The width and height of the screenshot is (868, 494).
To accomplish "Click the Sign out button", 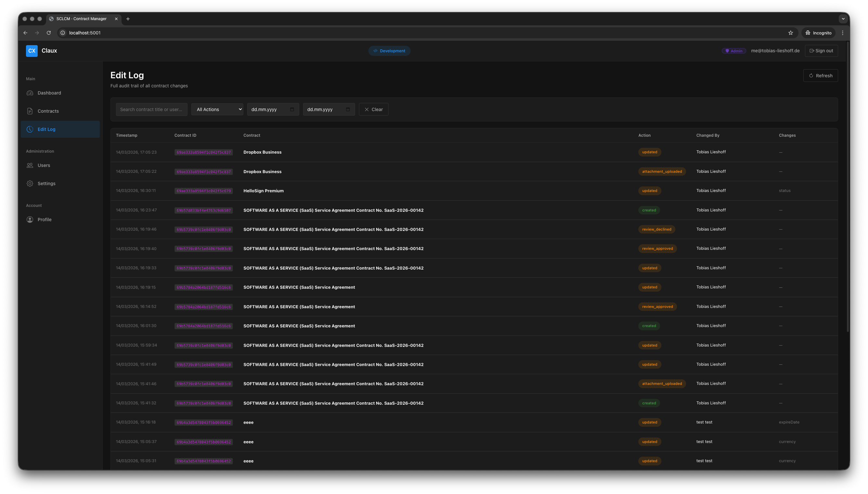I will [821, 51].
